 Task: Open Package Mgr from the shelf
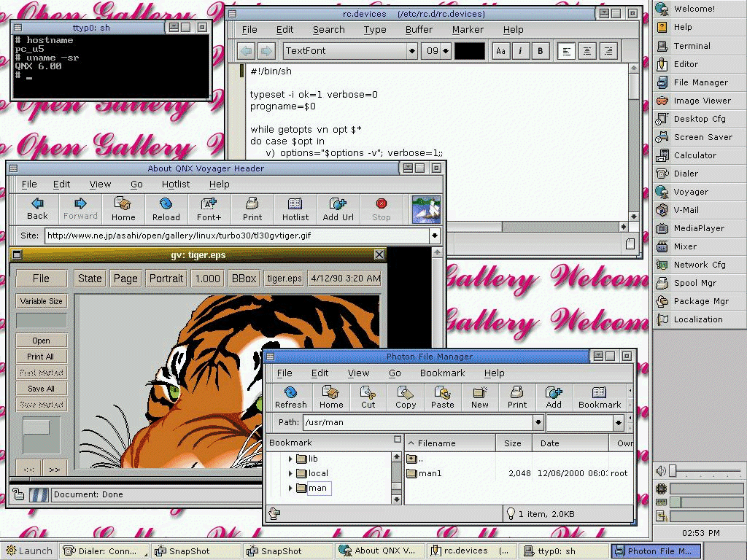coord(700,301)
